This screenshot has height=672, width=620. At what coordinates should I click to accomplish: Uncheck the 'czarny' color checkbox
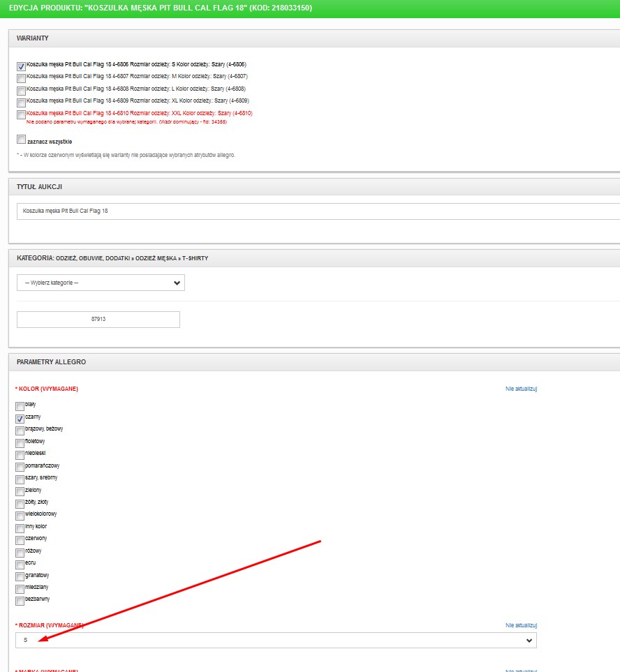pyautogui.click(x=20, y=418)
